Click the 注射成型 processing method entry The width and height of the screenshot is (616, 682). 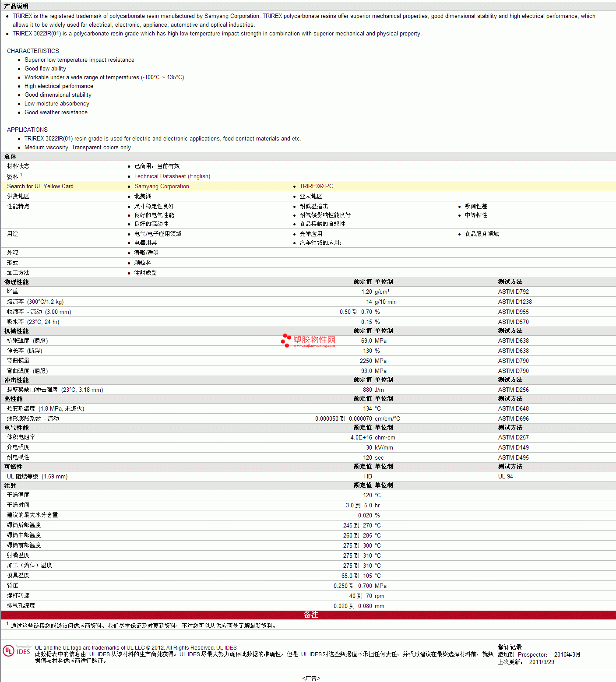145,273
